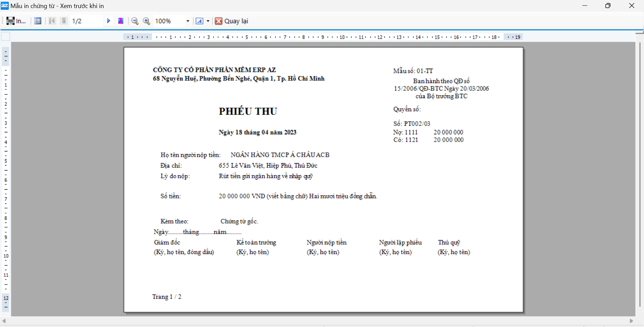Go to the next page
644x327 pixels.
pyautogui.click(x=108, y=21)
